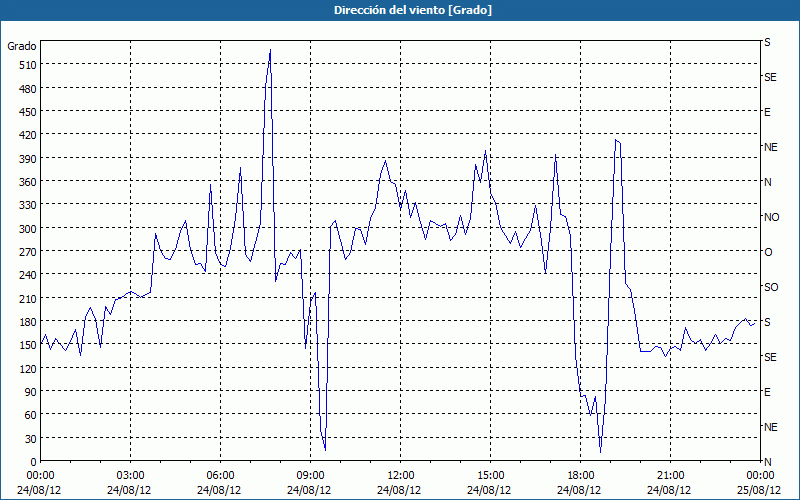Image resolution: width=800 pixels, height=500 pixels.
Task: Click the 60 degree axis label
Action: 31,415
